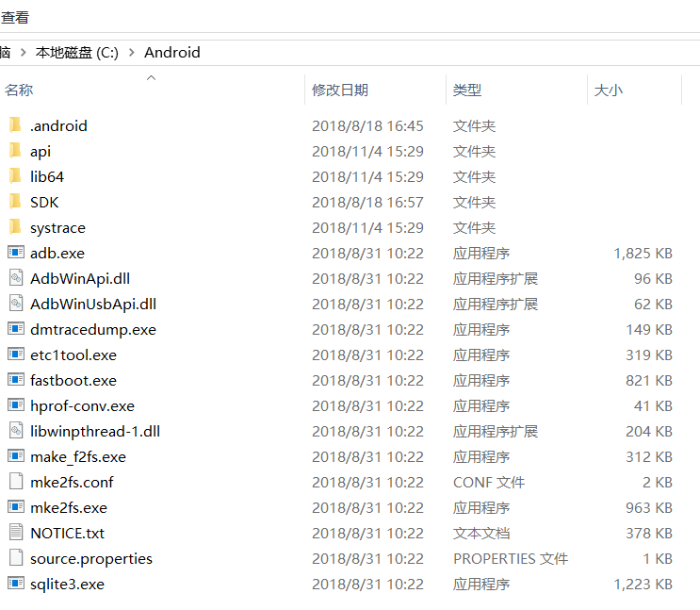Click the AdbWinApi.dll file name
This screenshot has height=610, width=700.
[x=80, y=279]
